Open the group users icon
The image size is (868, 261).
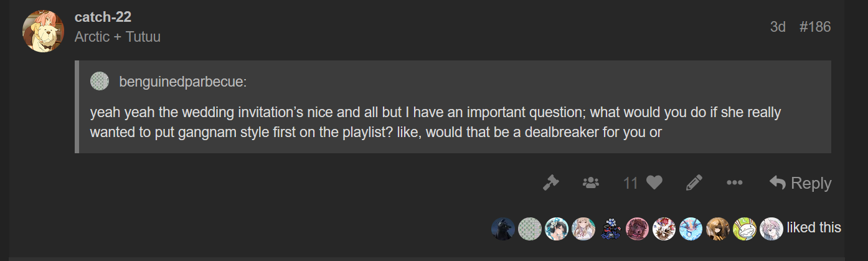tap(590, 183)
